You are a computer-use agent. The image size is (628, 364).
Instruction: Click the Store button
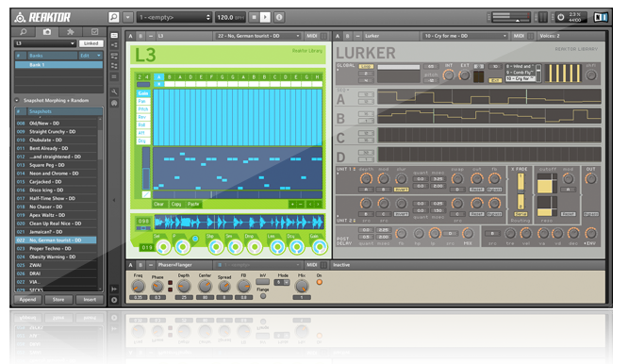pos(58,300)
